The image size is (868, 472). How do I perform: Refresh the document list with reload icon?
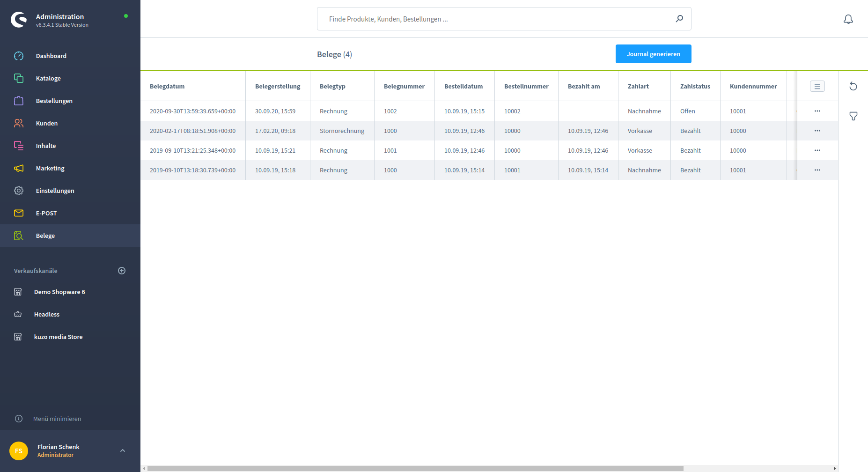pos(853,86)
